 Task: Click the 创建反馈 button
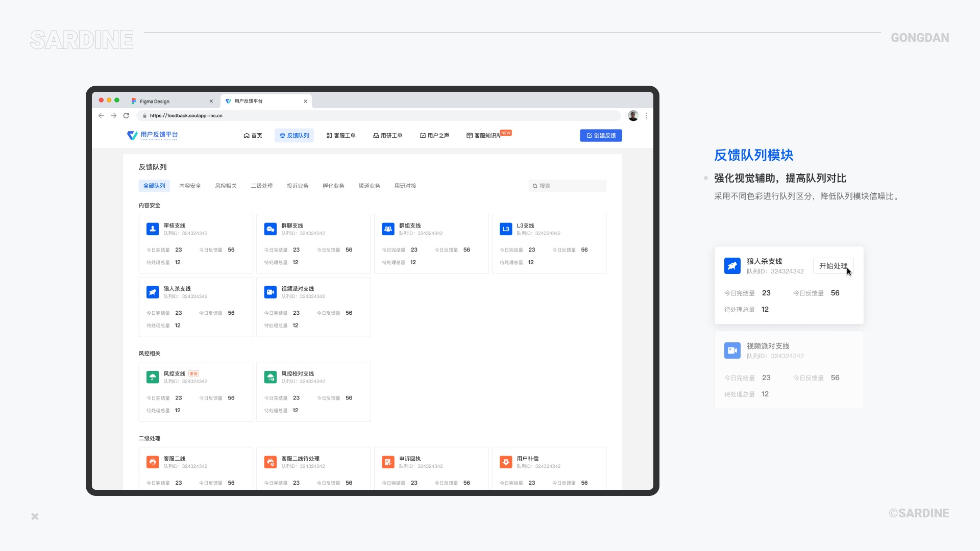pyautogui.click(x=601, y=136)
